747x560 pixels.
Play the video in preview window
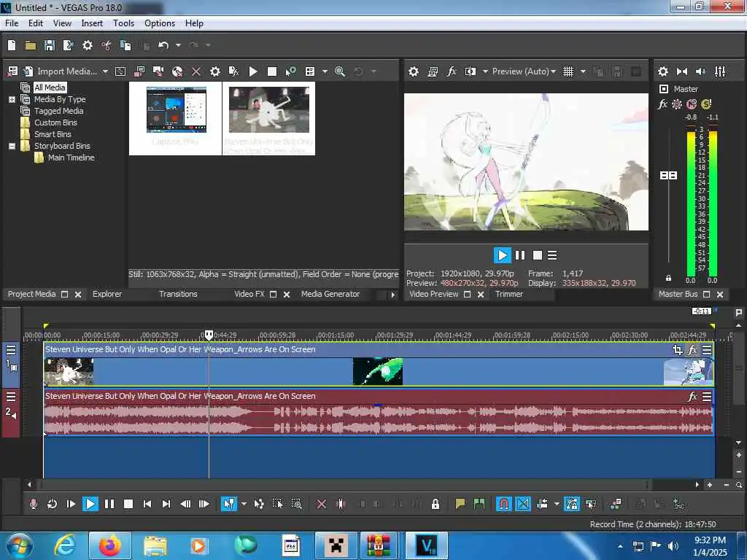point(502,255)
